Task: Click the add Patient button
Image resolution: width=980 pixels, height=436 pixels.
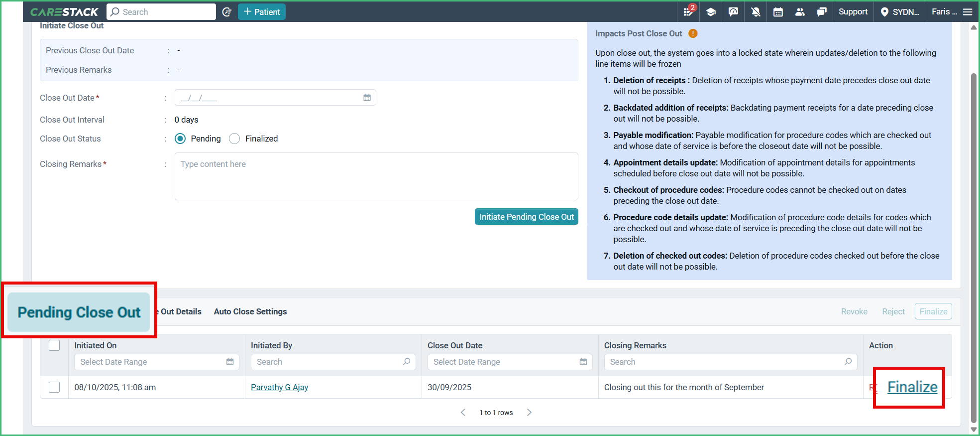Action: click(x=262, y=12)
